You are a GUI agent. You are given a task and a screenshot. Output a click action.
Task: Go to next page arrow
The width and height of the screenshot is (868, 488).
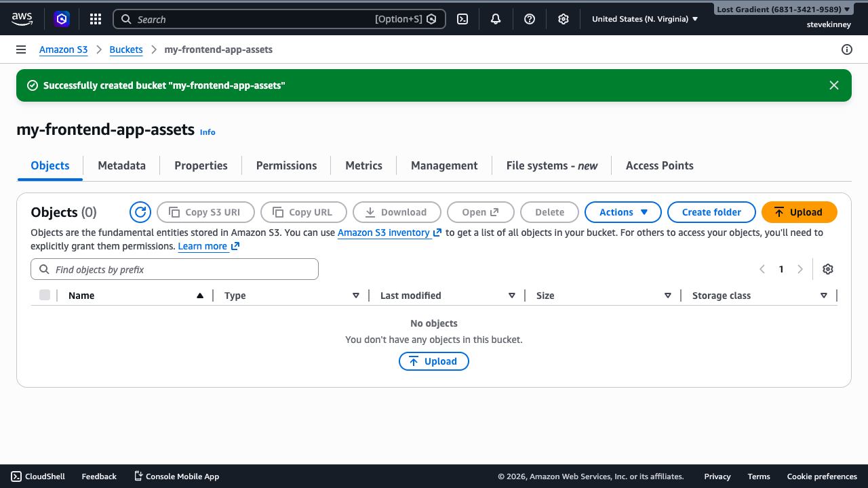[x=800, y=269]
